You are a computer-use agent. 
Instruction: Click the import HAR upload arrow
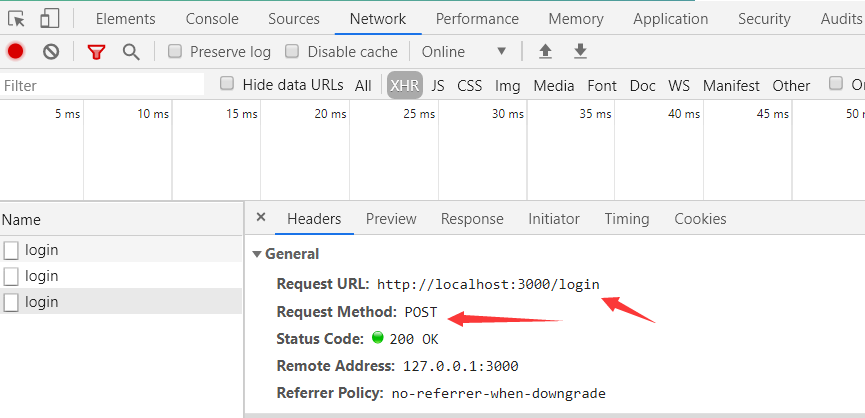[x=545, y=52]
